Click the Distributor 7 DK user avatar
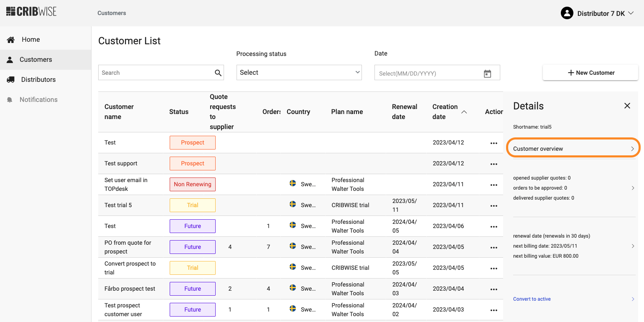 (567, 13)
